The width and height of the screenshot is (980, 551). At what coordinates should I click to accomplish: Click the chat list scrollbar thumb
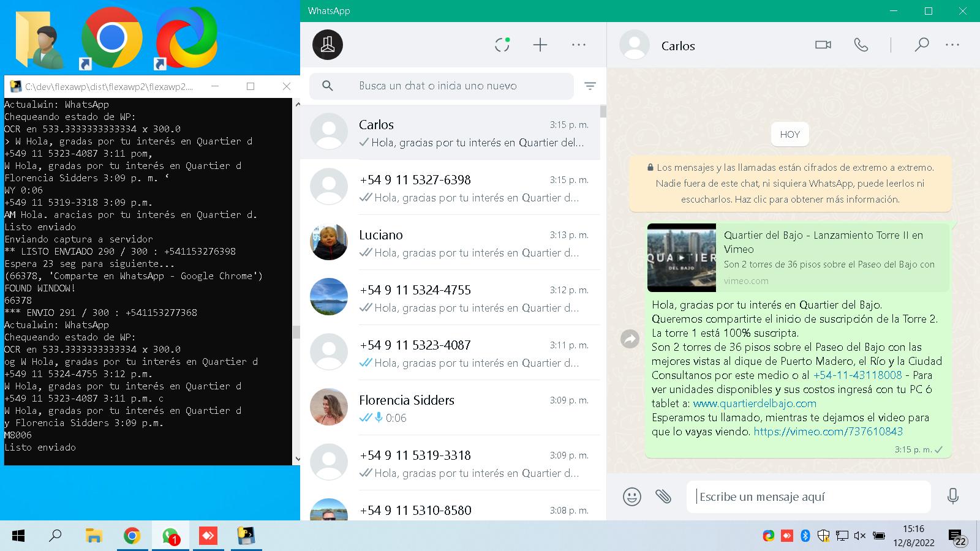pos(603,111)
